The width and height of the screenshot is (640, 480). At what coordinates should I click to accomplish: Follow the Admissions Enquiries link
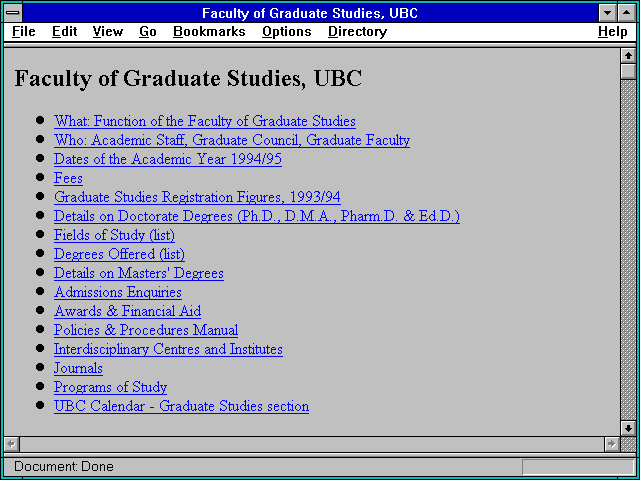[x=118, y=292]
